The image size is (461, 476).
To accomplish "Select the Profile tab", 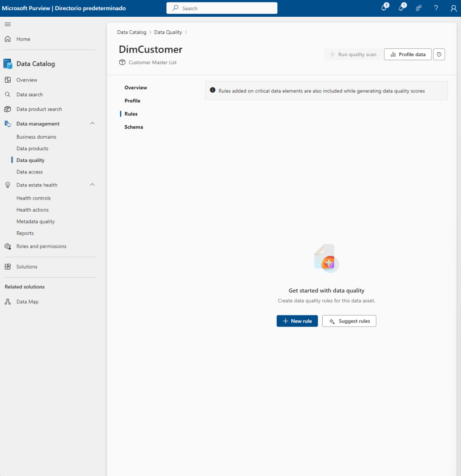I will coord(132,101).
